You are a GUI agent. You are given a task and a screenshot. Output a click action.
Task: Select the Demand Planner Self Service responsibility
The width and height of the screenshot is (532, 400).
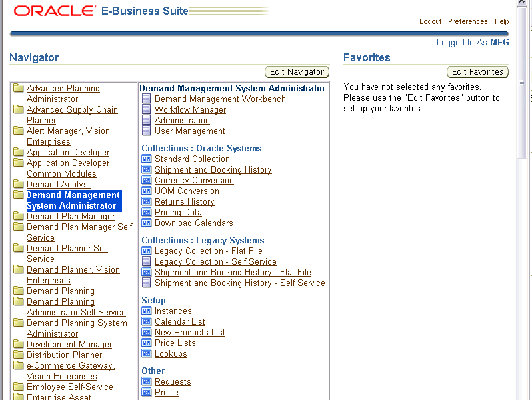[67, 254]
